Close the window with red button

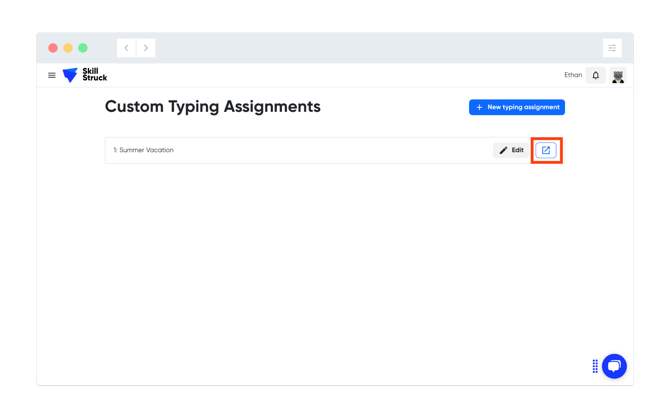coord(53,48)
